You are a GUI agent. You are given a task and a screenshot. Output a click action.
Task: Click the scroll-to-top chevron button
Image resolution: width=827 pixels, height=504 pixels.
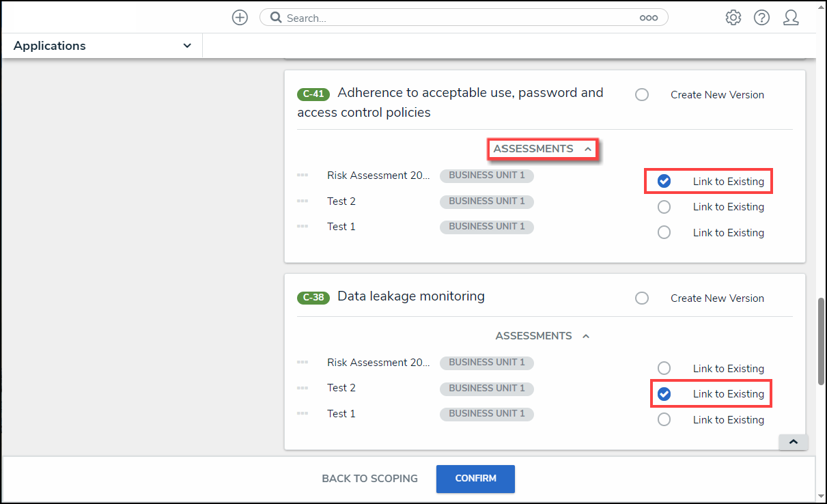[x=793, y=442]
